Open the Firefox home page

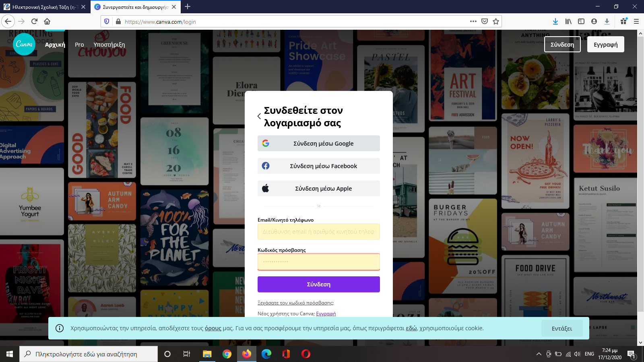[x=47, y=21]
